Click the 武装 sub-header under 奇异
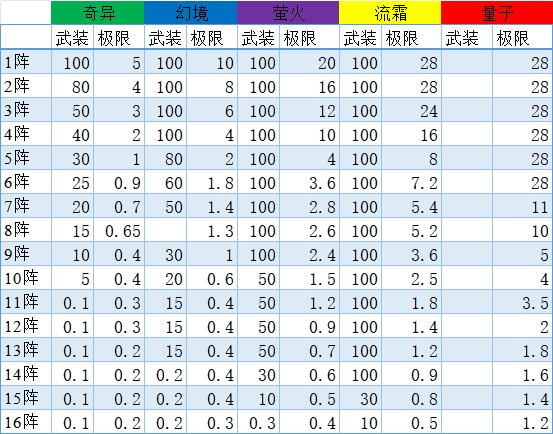This screenshot has width=553, height=434. (x=72, y=37)
